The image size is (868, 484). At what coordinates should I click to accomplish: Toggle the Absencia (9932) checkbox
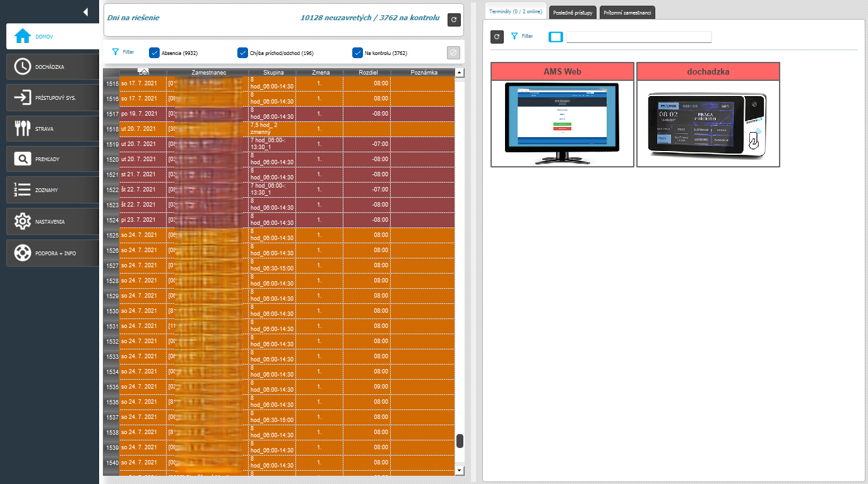click(x=154, y=53)
